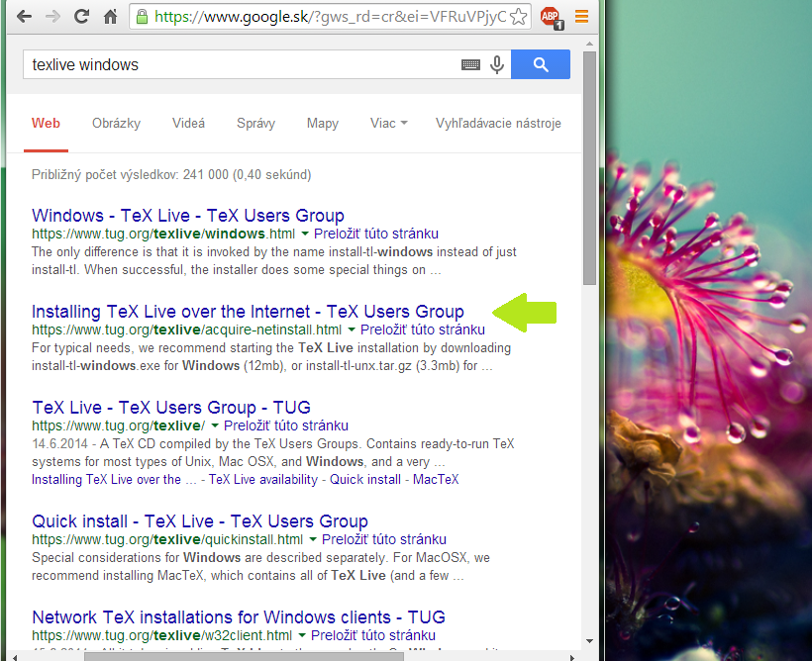The image size is (812, 661).
Task: Click 'Preložiť túto stránku' for w32client result
Action: [373, 635]
